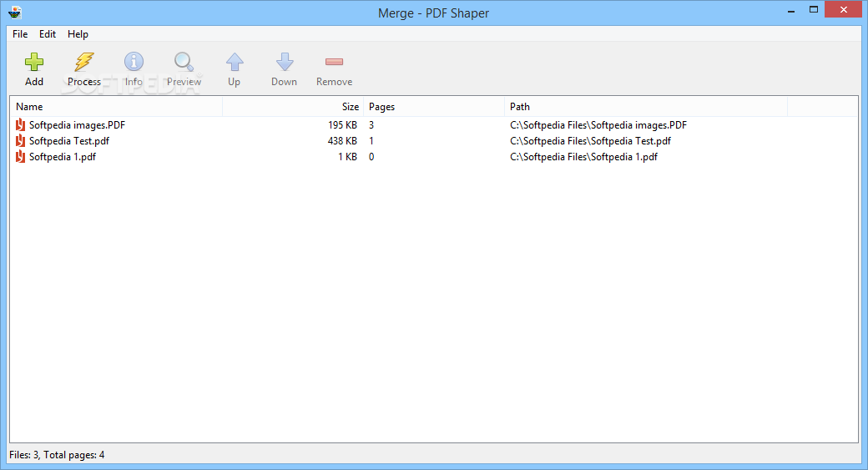Click the path C:\Softpedia Files\Softpedia Test.pdf
Screen dimensions: 868x470
591,140
